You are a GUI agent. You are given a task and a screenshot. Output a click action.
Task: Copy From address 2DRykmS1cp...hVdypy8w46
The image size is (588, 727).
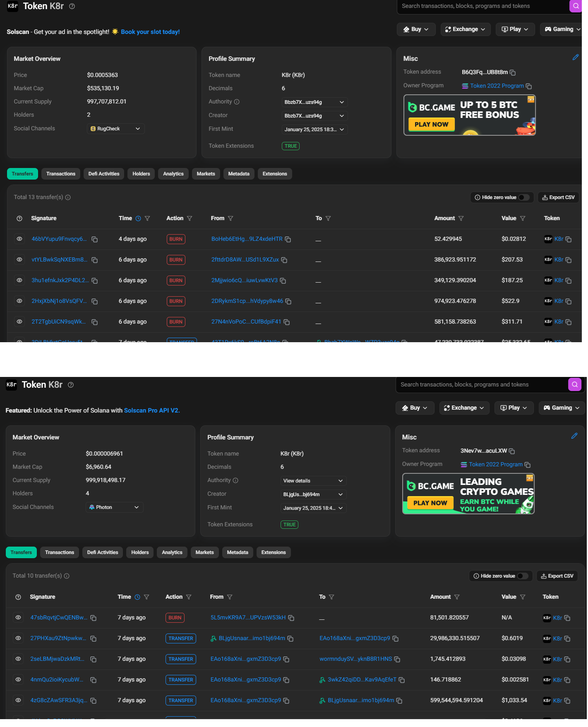pyautogui.click(x=288, y=301)
